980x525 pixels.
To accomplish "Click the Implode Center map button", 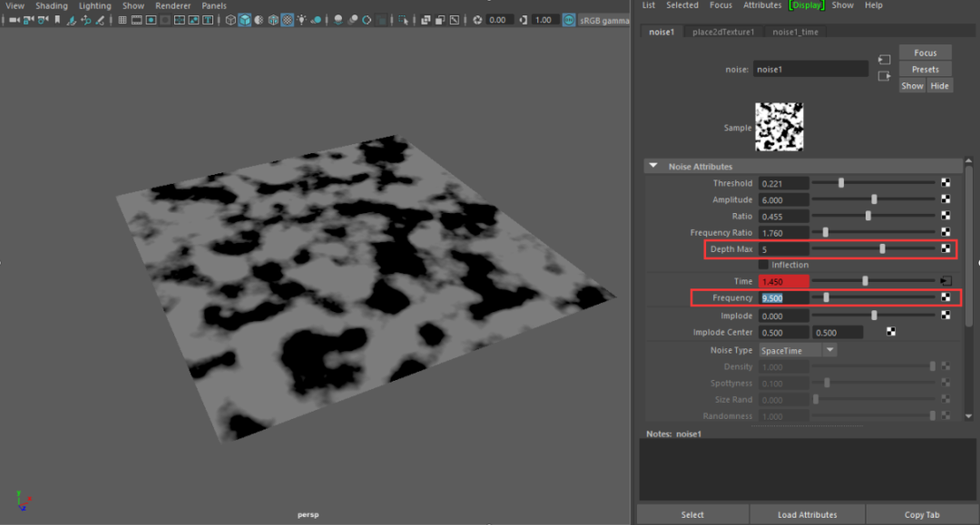I will tap(891, 332).
